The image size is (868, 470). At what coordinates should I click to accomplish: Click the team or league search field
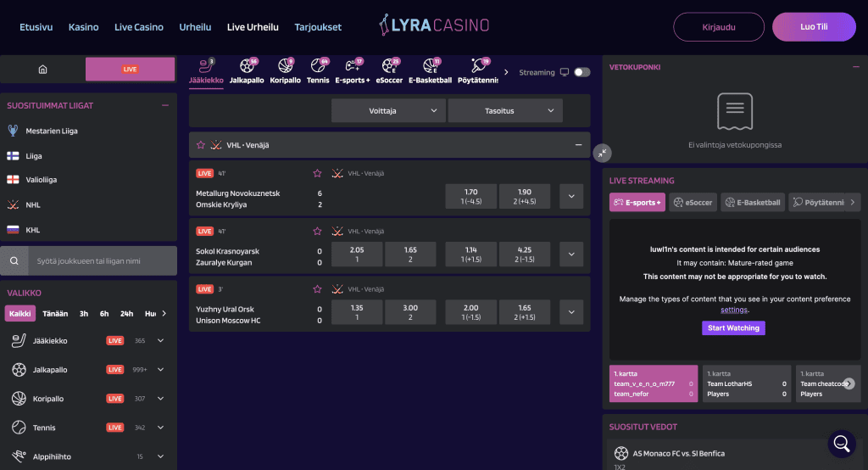tap(103, 261)
